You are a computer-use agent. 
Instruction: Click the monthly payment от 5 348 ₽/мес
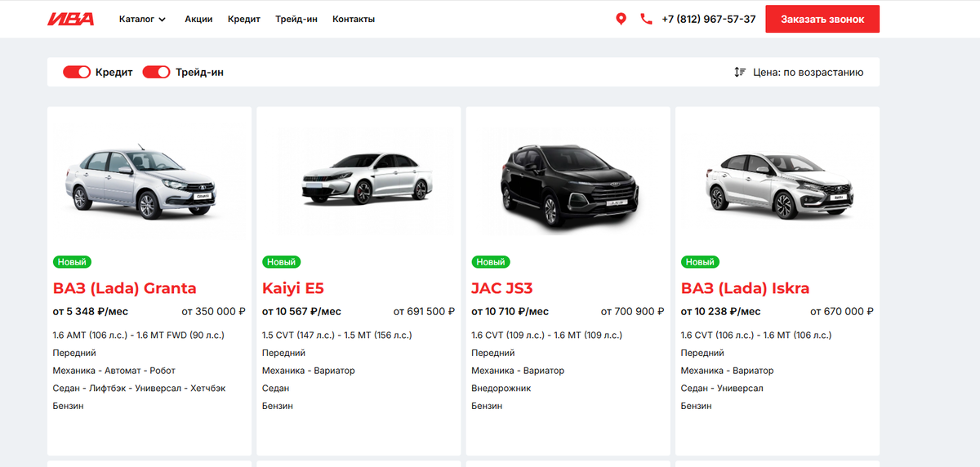(91, 312)
